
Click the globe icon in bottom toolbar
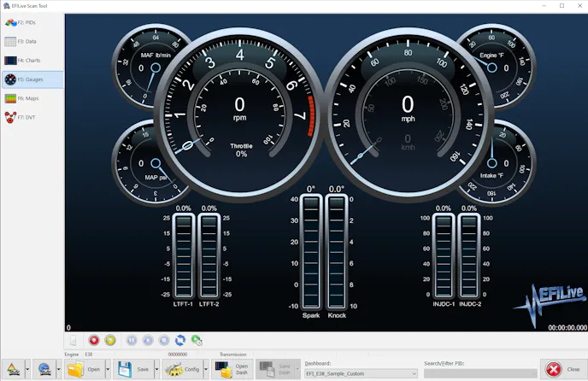44,369
